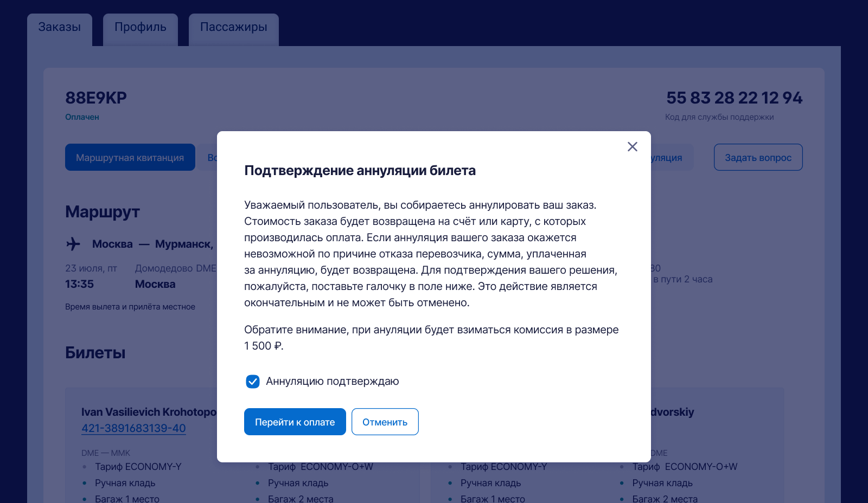Click the commission amount '1 500 ₽' text
The height and width of the screenshot is (503, 868).
pyautogui.click(x=263, y=346)
